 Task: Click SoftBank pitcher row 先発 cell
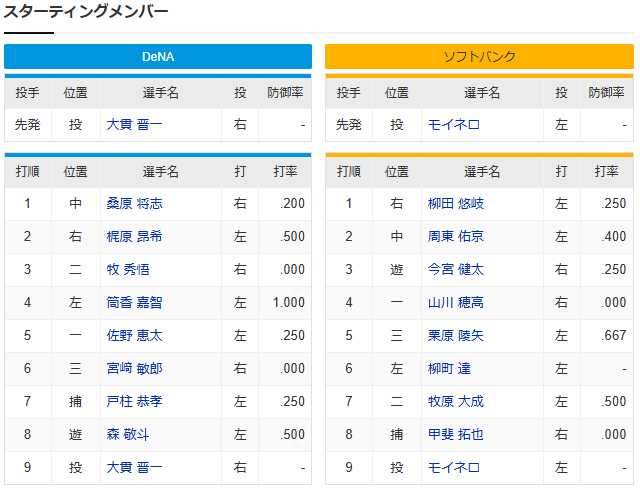349,125
